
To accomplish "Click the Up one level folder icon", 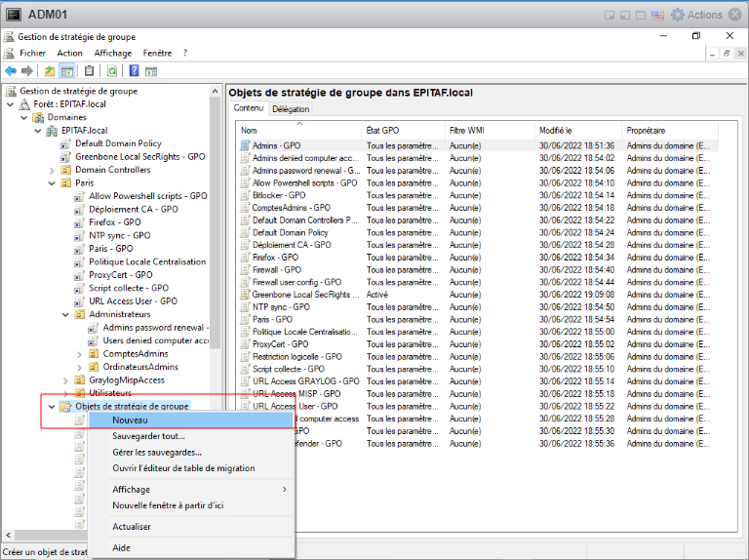I will (49, 71).
